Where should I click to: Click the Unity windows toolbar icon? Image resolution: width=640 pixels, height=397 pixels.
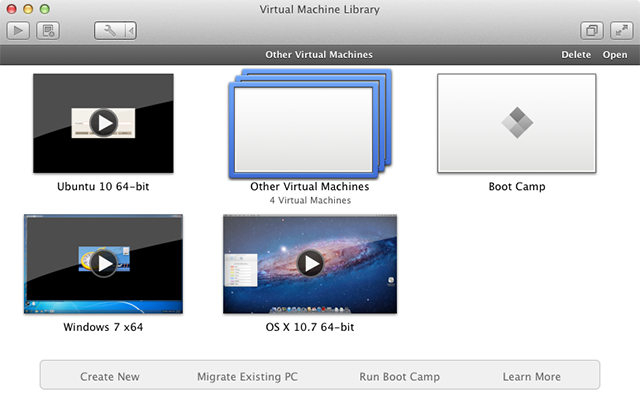coord(592,31)
